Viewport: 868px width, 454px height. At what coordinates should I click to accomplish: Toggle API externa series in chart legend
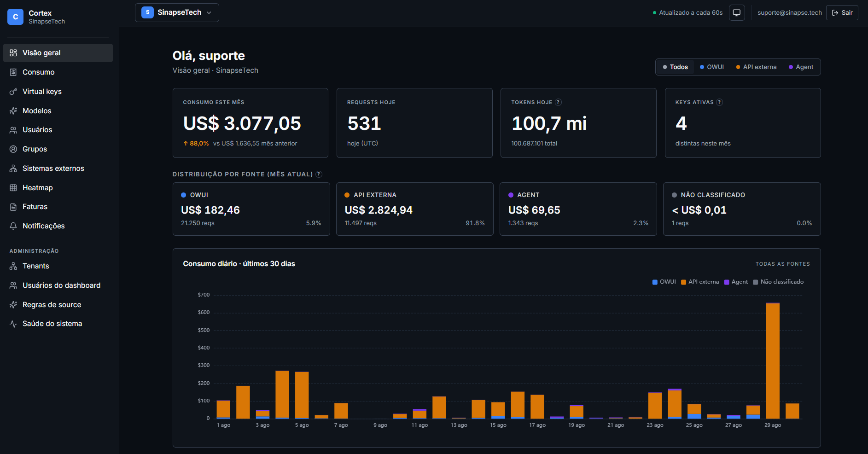click(700, 282)
